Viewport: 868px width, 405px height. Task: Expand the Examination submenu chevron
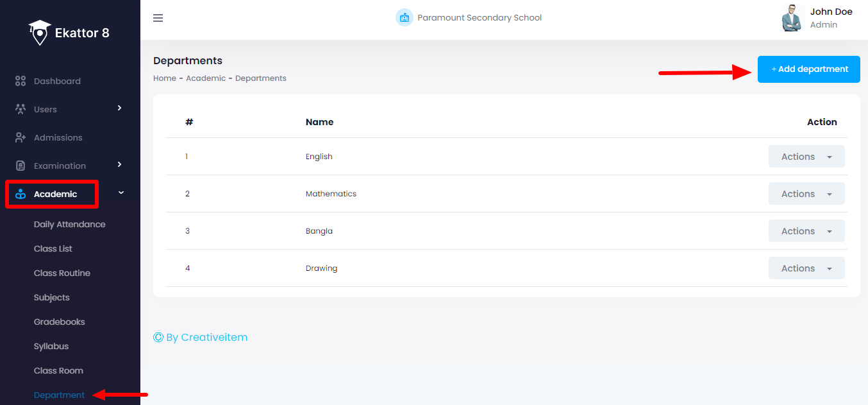coord(119,164)
